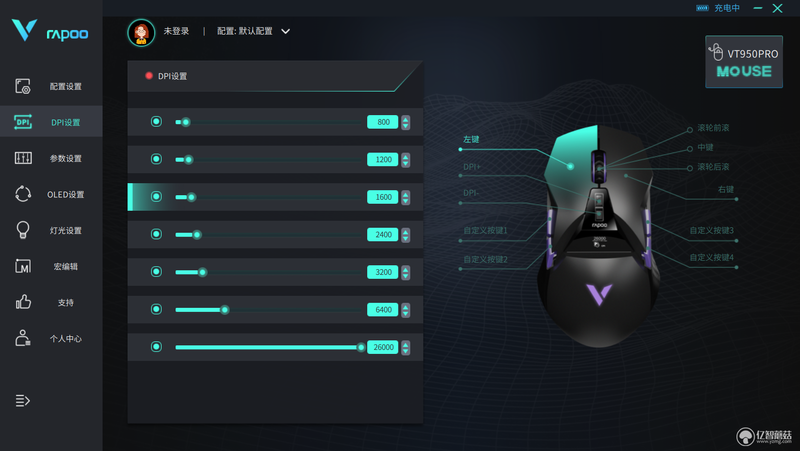Select the 800 DPI radio button
Image resolution: width=800 pixels, height=451 pixels.
point(156,121)
